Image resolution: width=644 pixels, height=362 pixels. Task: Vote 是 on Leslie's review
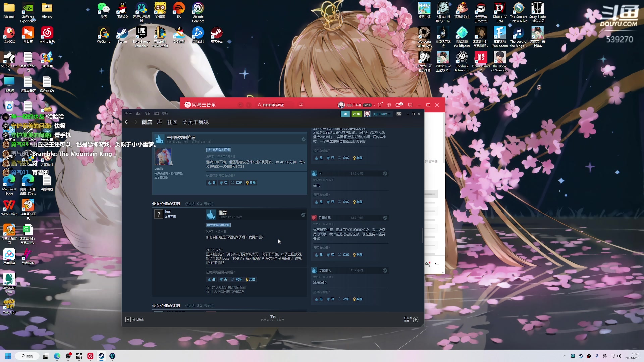point(212,183)
